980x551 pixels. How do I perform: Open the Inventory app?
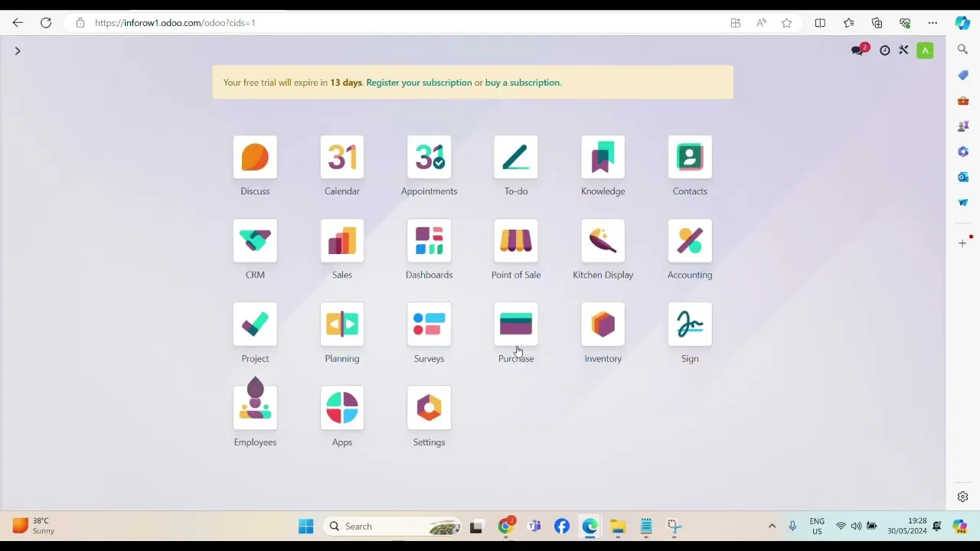pyautogui.click(x=603, y=324)
